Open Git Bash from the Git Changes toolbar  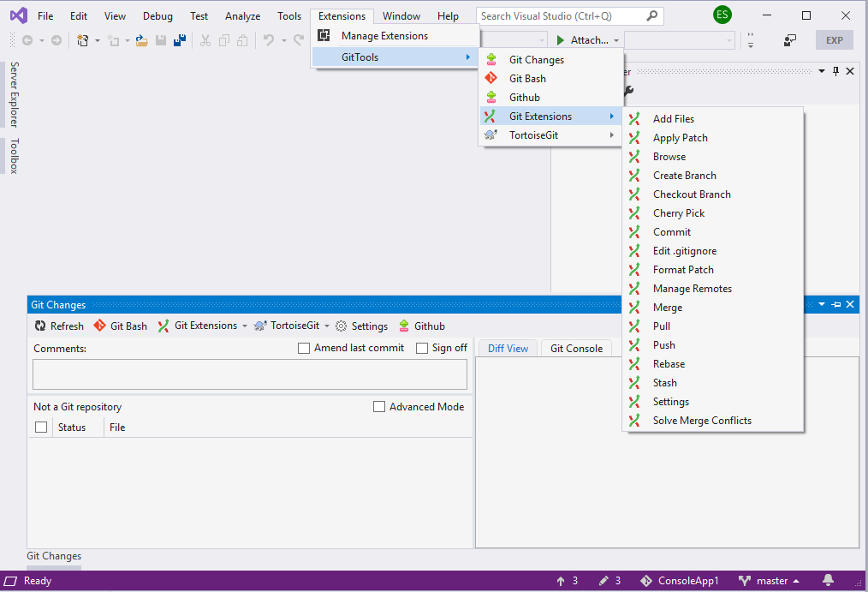(120, 326)
